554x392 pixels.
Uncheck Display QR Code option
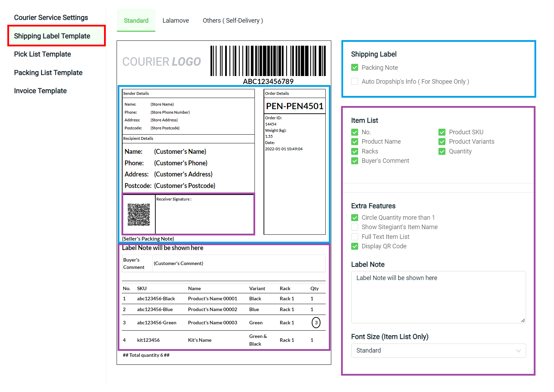point(355,246)
